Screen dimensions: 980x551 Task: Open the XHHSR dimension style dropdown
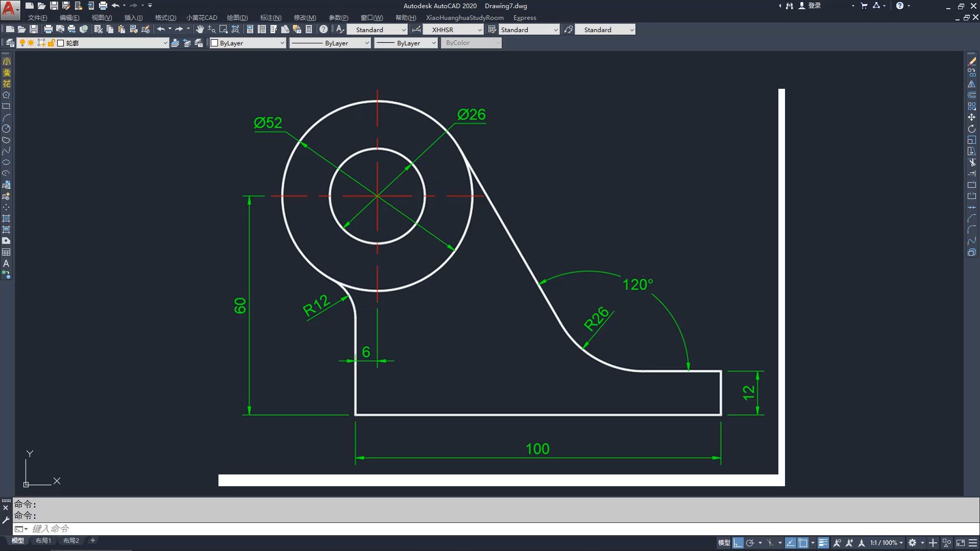pos(453,30)
